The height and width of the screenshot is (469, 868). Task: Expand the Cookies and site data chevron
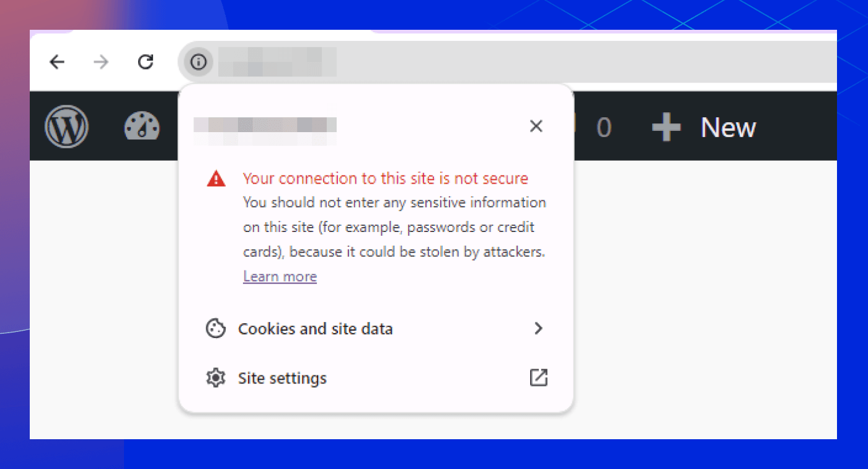[538, 328]
